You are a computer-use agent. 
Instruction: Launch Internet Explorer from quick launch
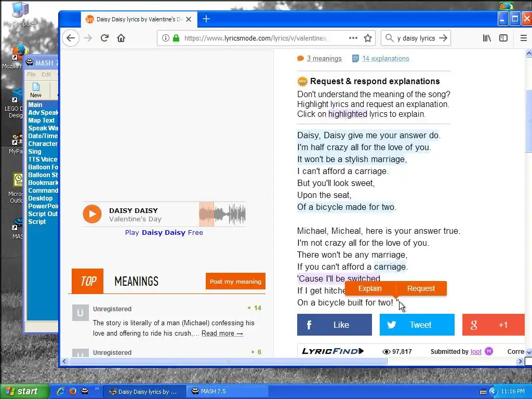click(x=61, y=391)
